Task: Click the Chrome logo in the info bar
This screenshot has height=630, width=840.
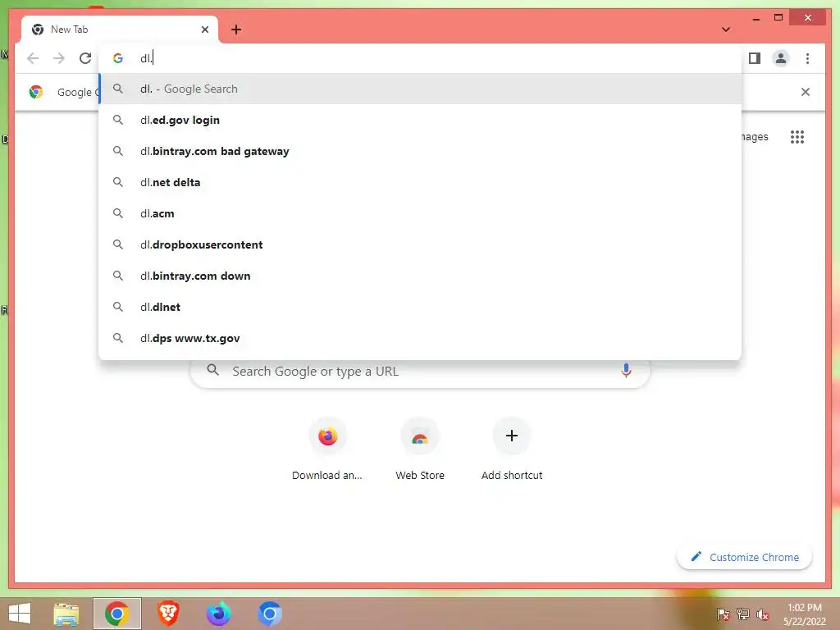Action: click(x=36, y=92)
